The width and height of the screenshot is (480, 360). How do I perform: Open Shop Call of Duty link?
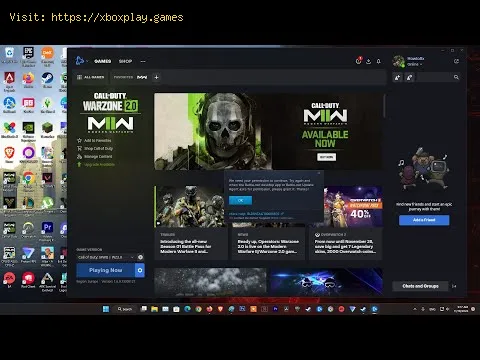(x=95, y=148)
